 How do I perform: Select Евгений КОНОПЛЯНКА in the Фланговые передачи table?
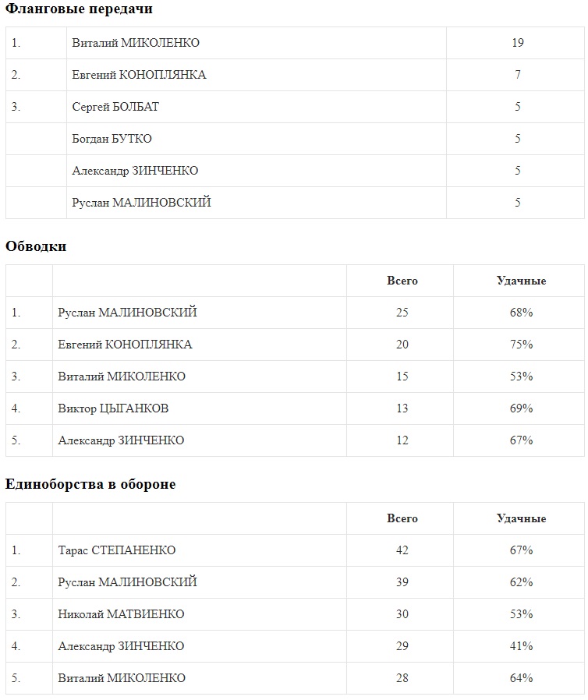point(139,75)
